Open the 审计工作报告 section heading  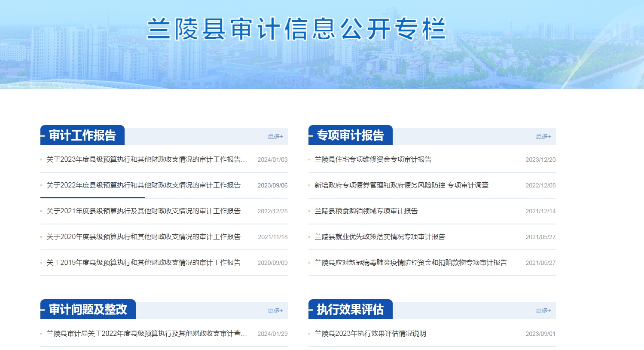[x=82, y=135]
